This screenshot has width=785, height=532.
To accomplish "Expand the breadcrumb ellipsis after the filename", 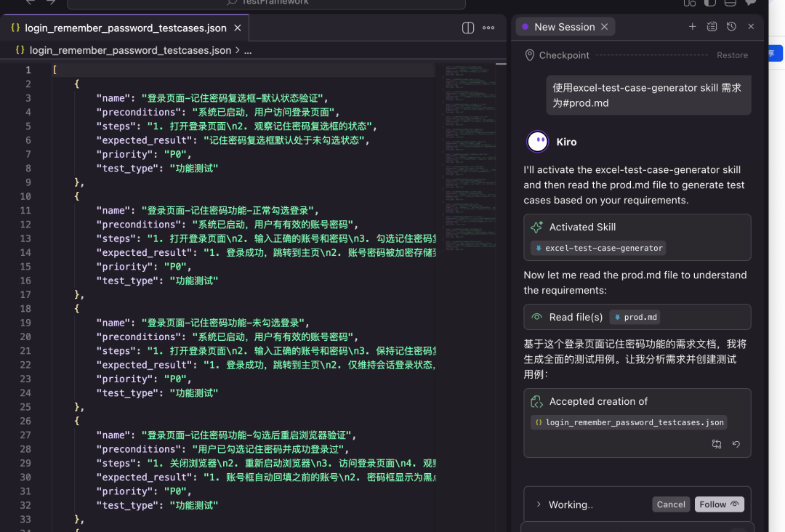I will pyautogui.click(x=248, y=51).
